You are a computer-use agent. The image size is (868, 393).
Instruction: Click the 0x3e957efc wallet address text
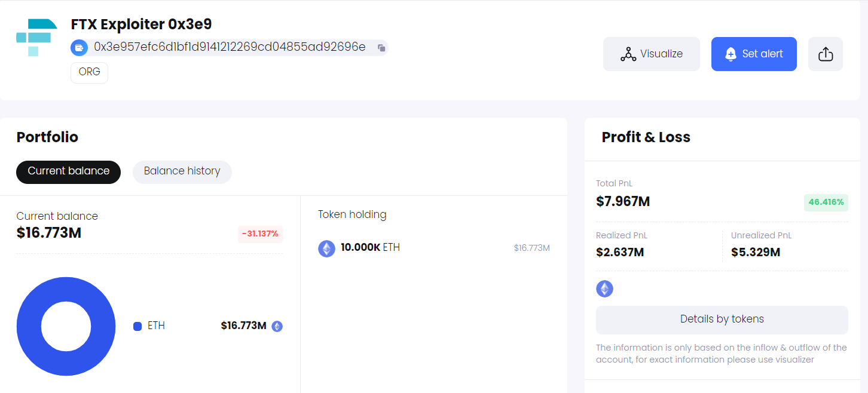[x=230, y=47]
